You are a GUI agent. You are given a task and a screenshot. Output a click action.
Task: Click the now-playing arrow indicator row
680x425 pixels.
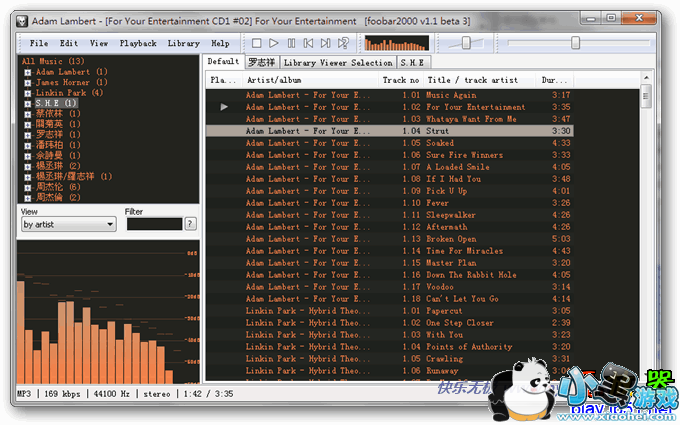coord(389,107)
